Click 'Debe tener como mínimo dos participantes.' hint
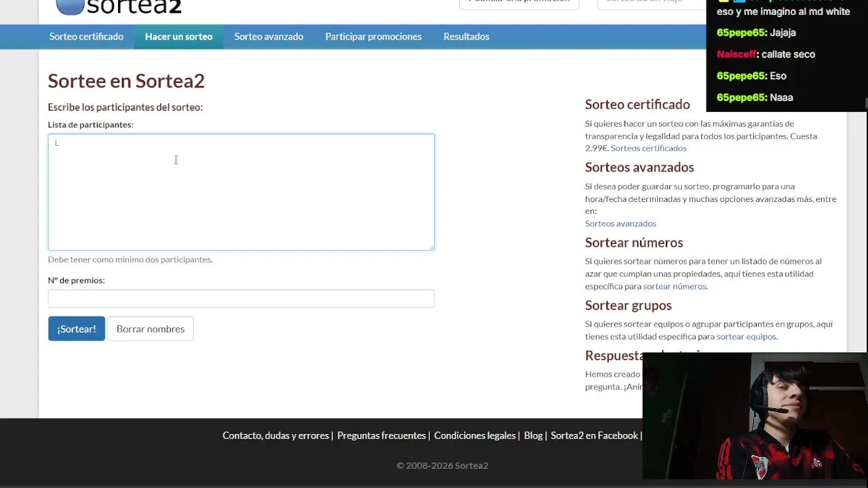The width and height of the screenshot is (868, 488). pyautogui.click(x=130, y=260)
